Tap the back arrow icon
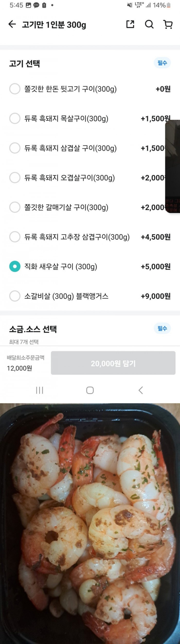The width and height of the screenshot is (180, 644). 12,24
